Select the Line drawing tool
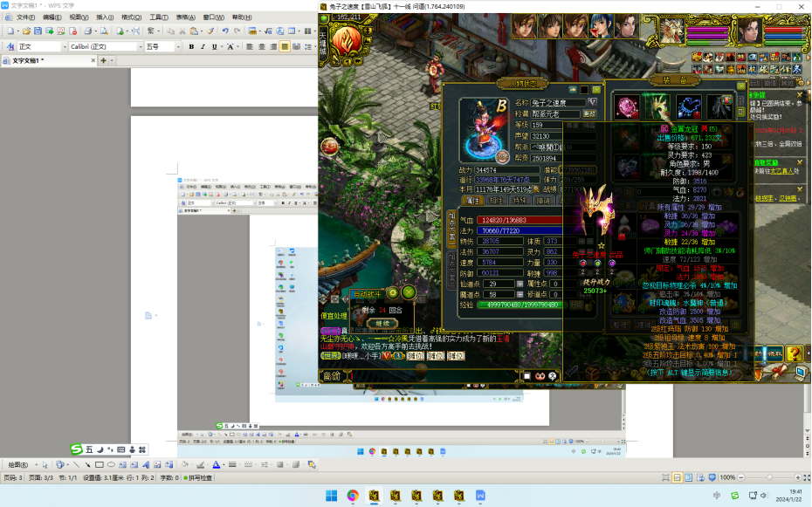The width and height of the screenshot is (812, 507). 76,464
